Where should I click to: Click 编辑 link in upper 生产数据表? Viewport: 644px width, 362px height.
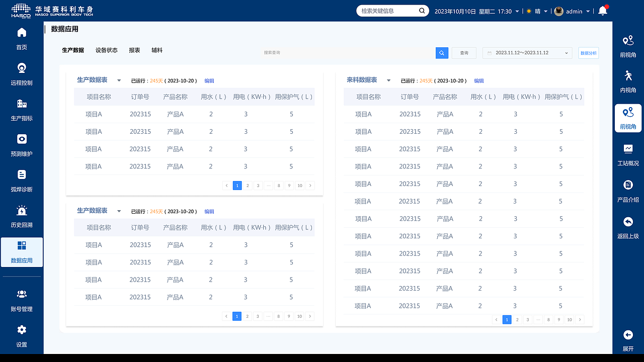point(209,81)
